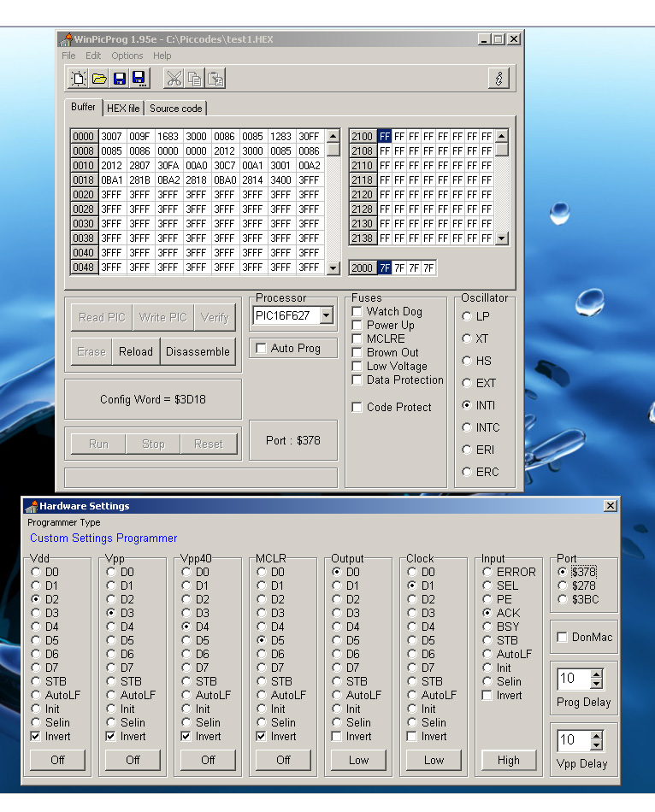The height and width of the screenshot is (812, 655).
Task: Click the Off button under Vdd
Action: click(57, 760)
